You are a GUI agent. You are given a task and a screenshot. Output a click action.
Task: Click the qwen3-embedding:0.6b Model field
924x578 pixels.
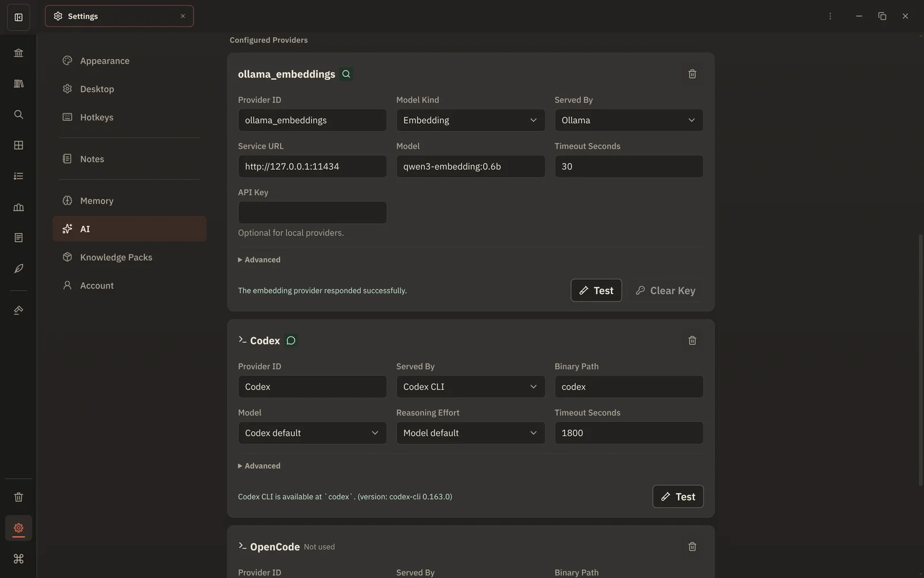point(470,166)
